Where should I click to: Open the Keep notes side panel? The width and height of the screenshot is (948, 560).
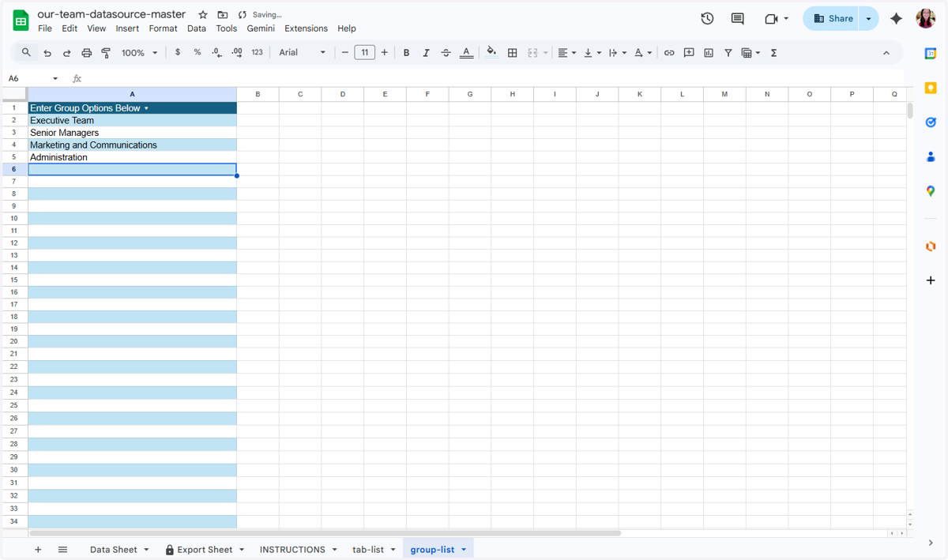[931, 88]
